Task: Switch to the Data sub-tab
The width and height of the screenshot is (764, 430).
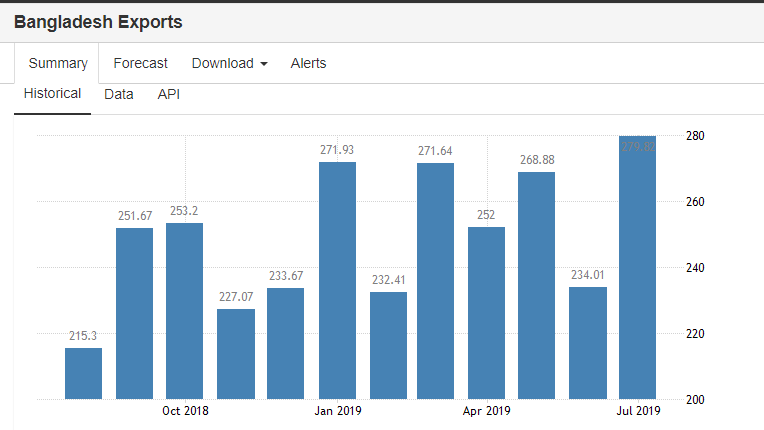Action: 118,94
